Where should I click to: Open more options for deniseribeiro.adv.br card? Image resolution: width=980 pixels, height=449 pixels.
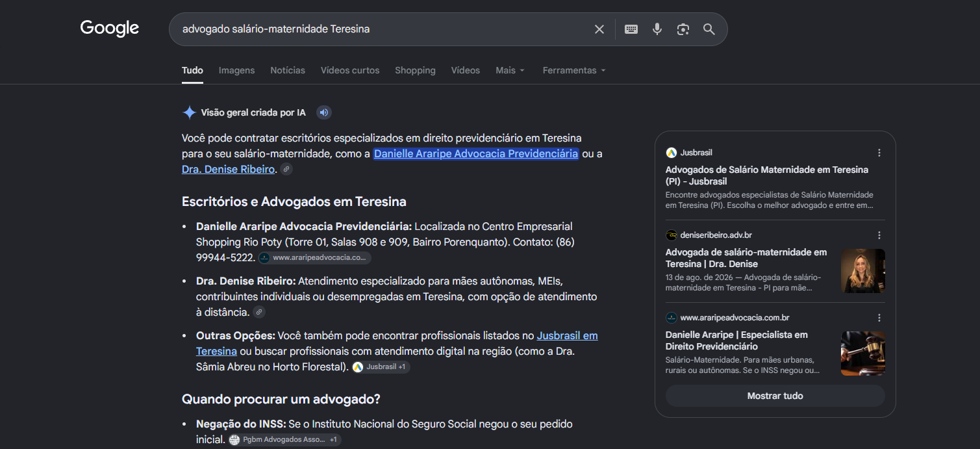tap(879, 235)
